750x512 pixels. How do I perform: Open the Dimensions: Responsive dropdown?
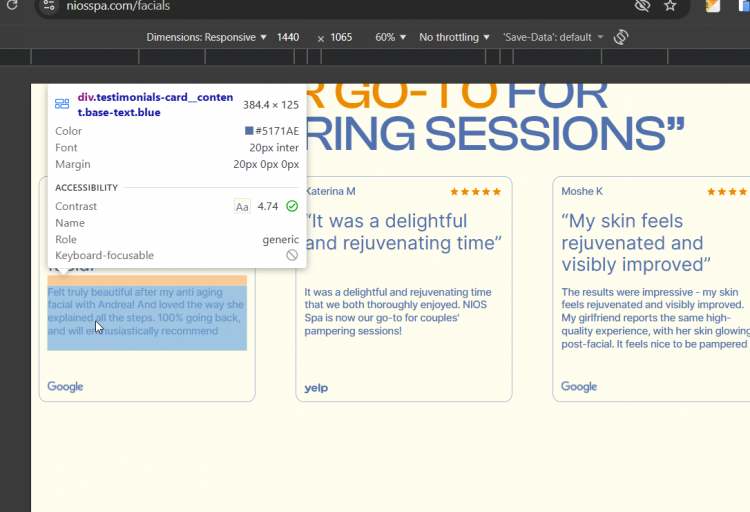pos(206,37)
